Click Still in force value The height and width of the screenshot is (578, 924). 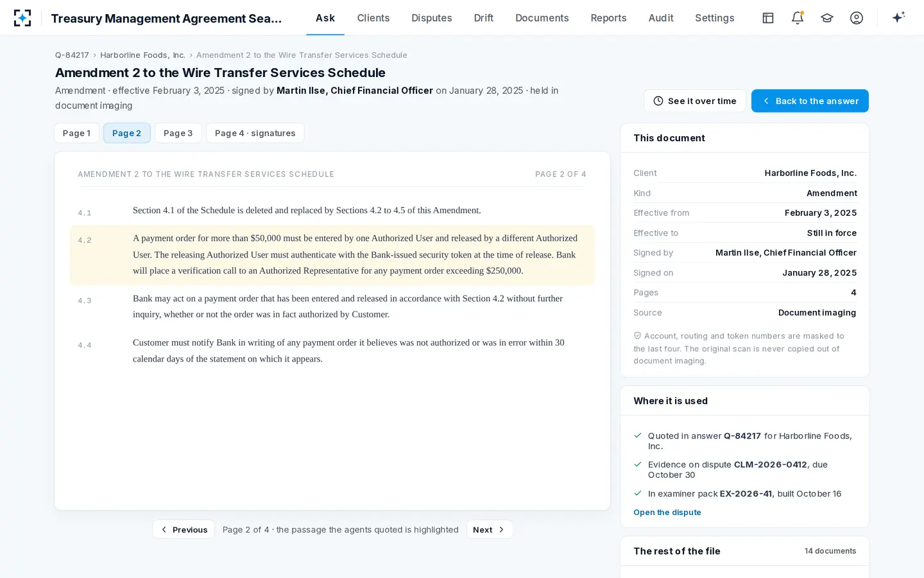(x=832, y=232)
